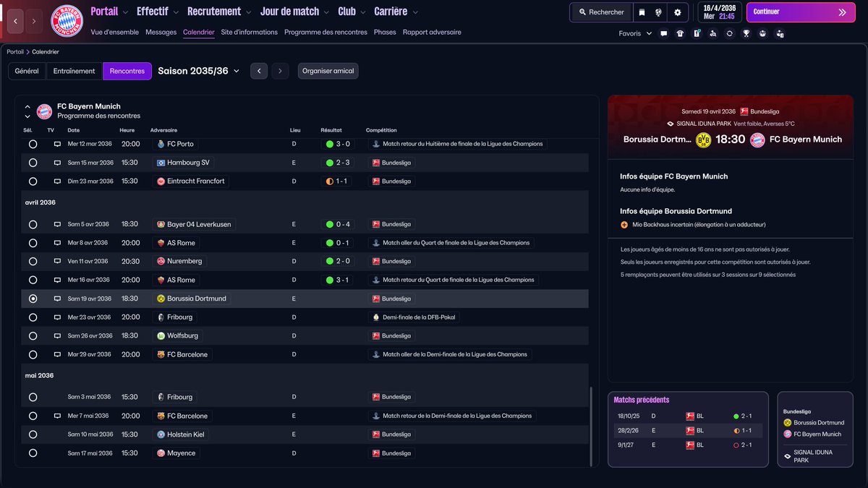Click the Rechercher search field
This screenshot has height=488, width=868.
(600, 12)
